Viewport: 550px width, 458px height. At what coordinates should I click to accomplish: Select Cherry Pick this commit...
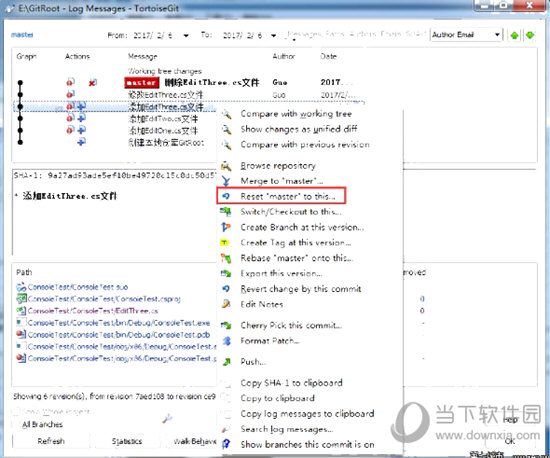[x=291, y=325]
